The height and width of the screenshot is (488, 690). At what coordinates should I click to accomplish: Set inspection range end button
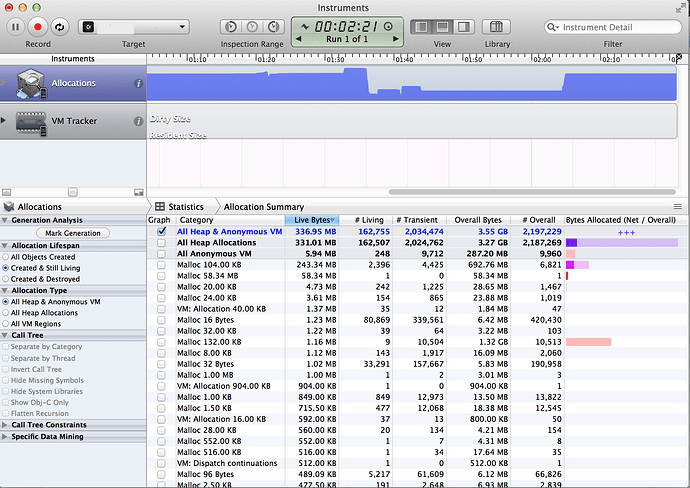[273, 27]
